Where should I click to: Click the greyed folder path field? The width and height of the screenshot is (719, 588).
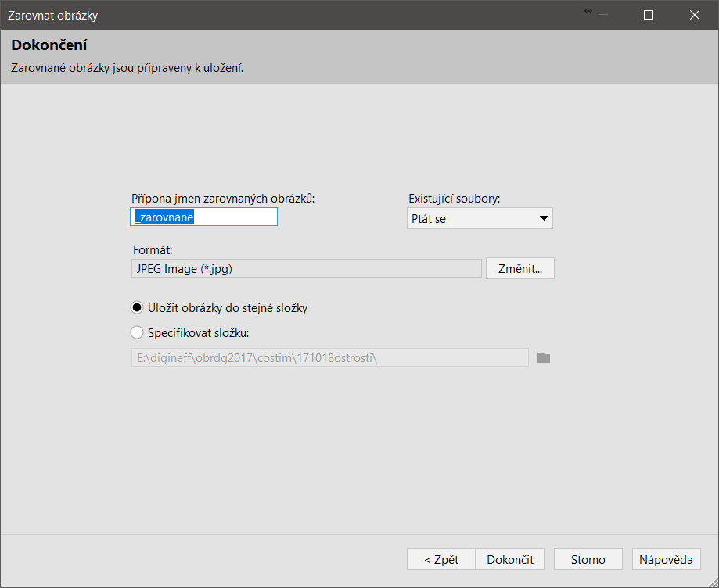click(330, 357)
